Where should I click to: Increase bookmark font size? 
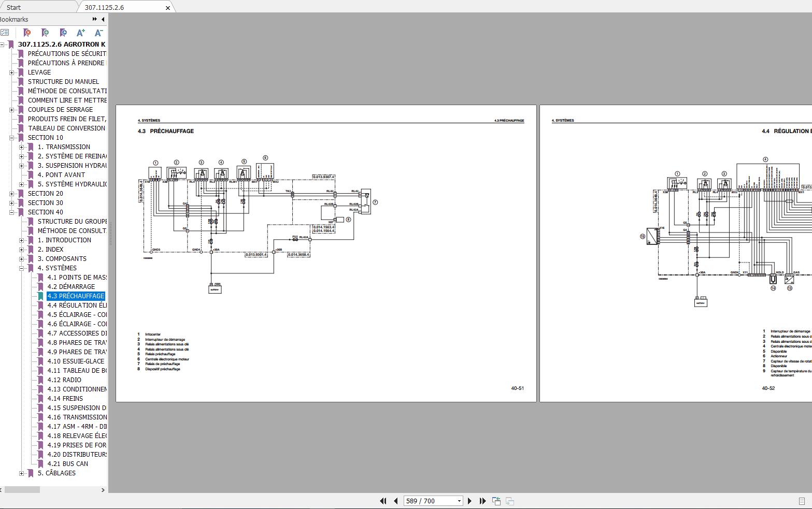(81, 33)
